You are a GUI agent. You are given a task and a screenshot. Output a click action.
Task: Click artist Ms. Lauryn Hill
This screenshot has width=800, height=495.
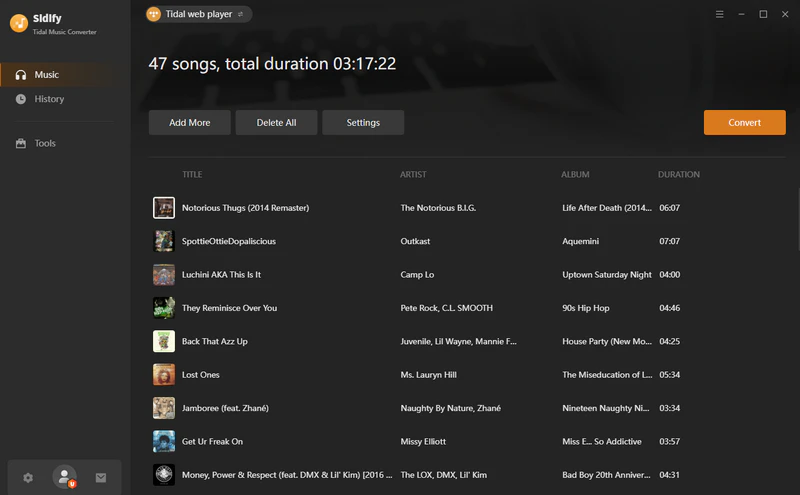point(429,375)
